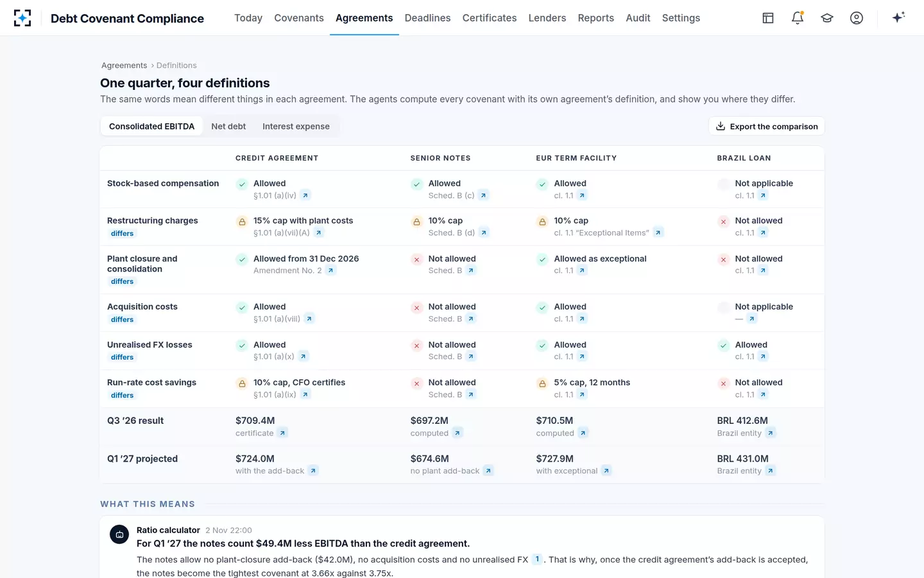Open source link for §1.01 (a)(iv)

[x=305, y=195]
